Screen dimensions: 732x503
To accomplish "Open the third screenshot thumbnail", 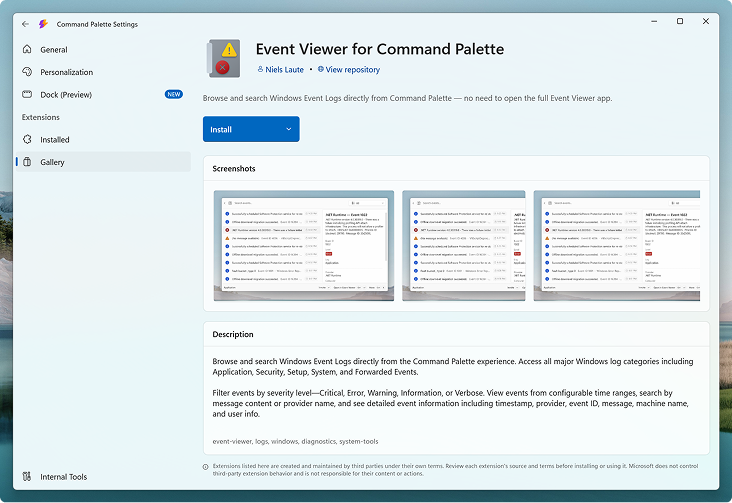I will click(617, 246).
